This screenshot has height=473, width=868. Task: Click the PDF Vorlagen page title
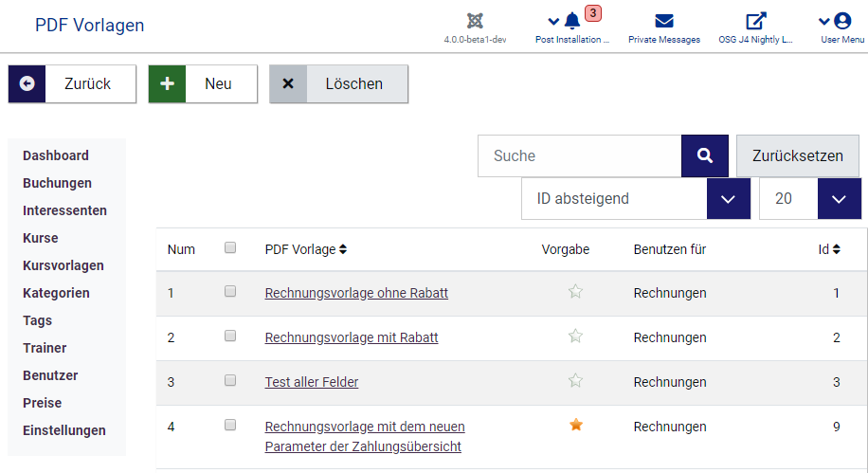pyautogui.click(x=90, y=26)
